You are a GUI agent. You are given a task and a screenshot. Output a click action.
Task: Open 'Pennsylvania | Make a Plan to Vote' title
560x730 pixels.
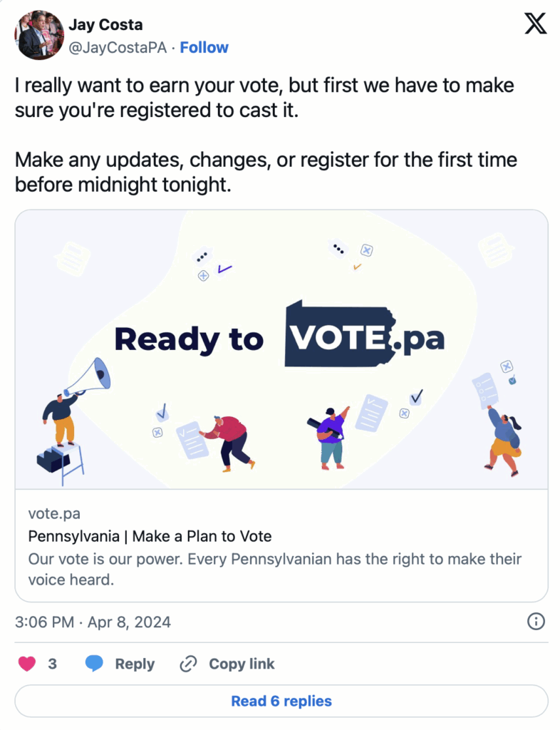150,536
